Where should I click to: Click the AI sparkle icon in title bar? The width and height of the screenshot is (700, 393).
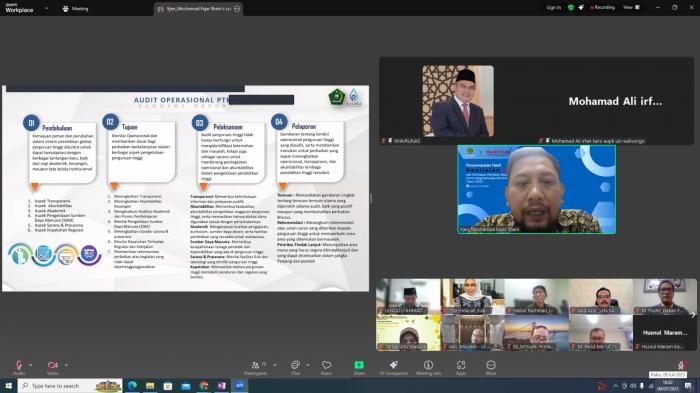581,8
